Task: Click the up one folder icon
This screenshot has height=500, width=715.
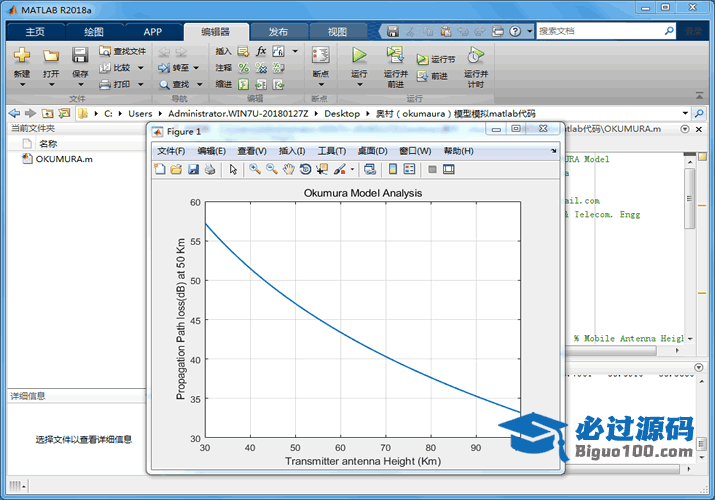Action: (x=47, y=113)
